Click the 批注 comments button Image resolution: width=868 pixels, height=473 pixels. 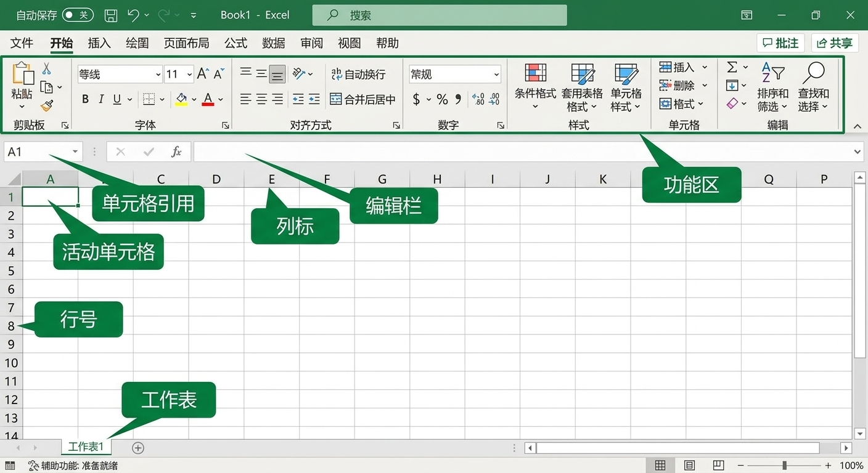(x=780, y=42)
